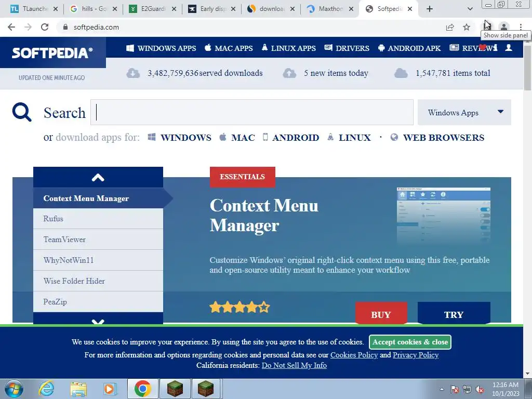Click into the Search input field

[x=252, y=112]
